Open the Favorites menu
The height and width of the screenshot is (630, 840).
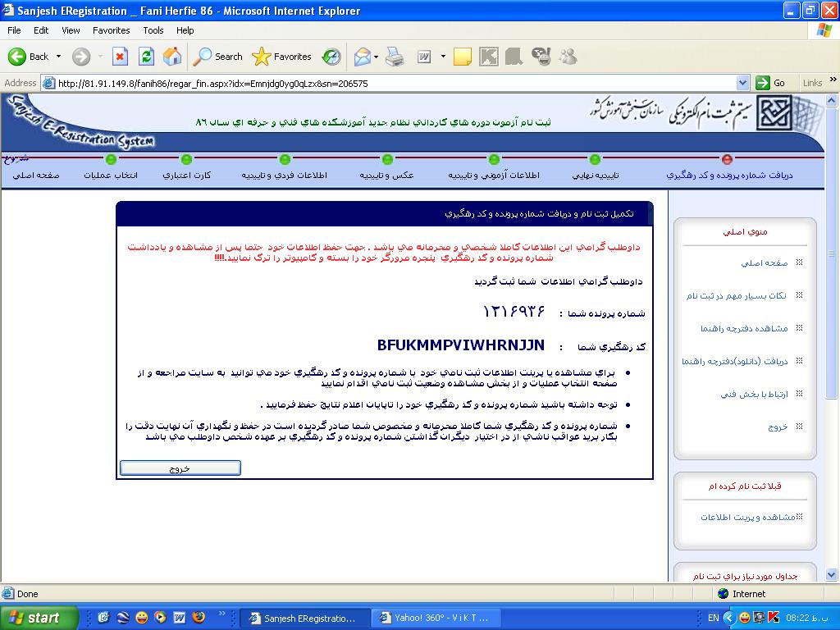pos(111,30)
